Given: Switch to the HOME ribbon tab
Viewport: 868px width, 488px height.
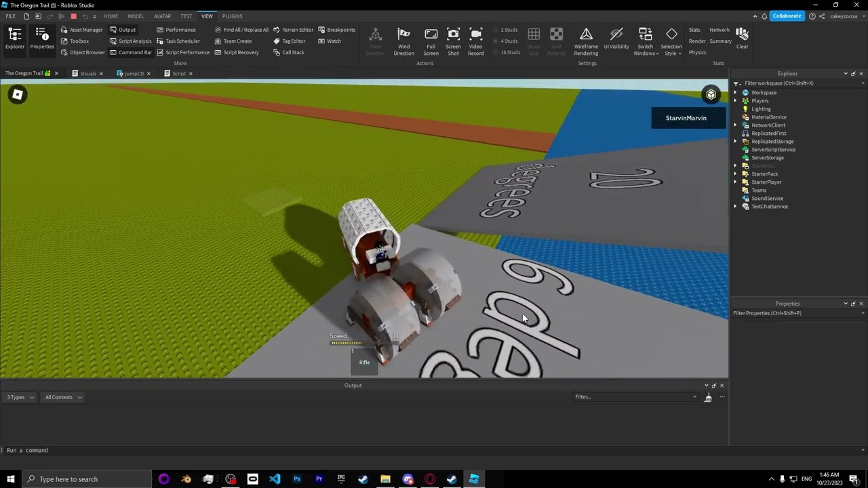Looking at the screenshot, I should coord(111,16).
